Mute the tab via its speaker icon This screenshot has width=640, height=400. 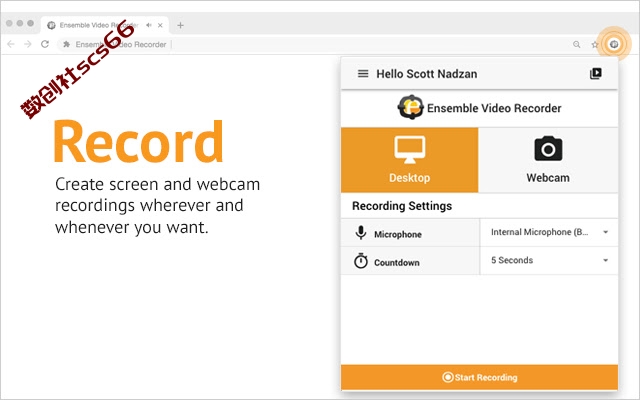149,25
